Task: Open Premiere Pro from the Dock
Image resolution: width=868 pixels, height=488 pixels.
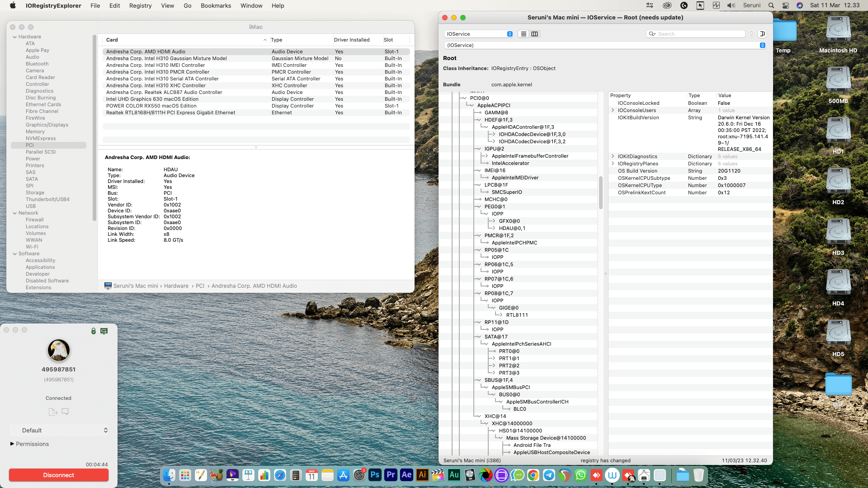Action: point(391,475)
